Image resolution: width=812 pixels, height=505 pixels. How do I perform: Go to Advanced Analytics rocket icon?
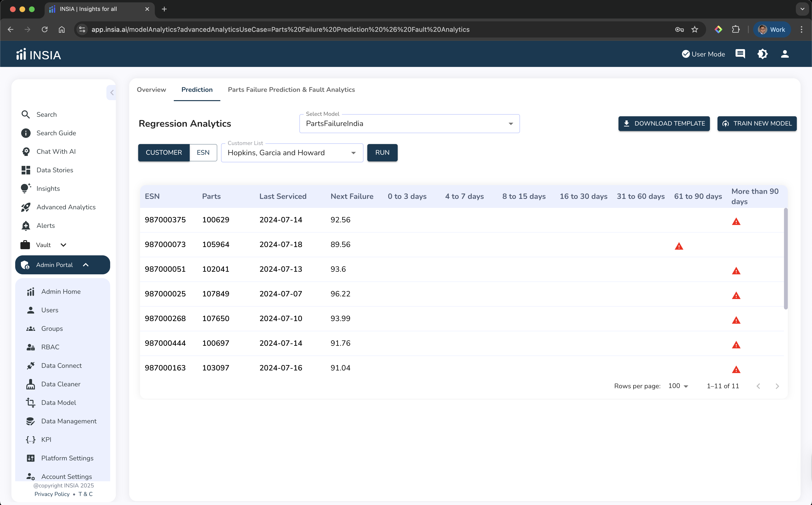(x=26, y=207)
